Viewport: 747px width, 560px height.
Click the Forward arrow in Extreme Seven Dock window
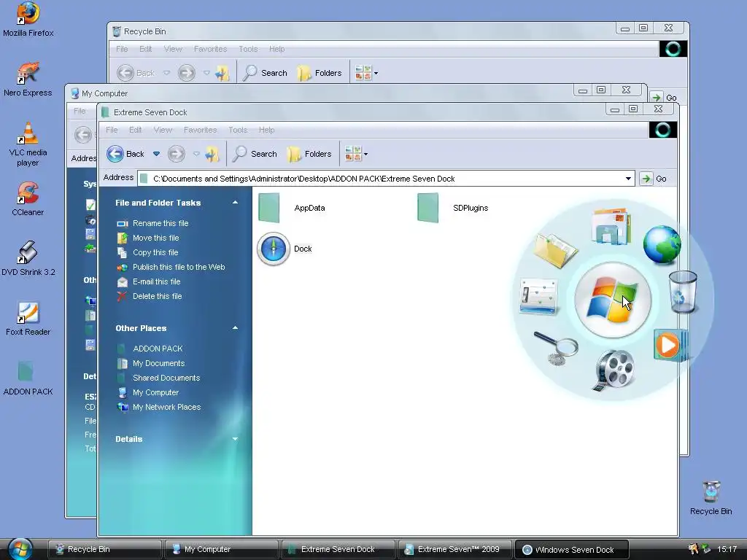[177, 154]
